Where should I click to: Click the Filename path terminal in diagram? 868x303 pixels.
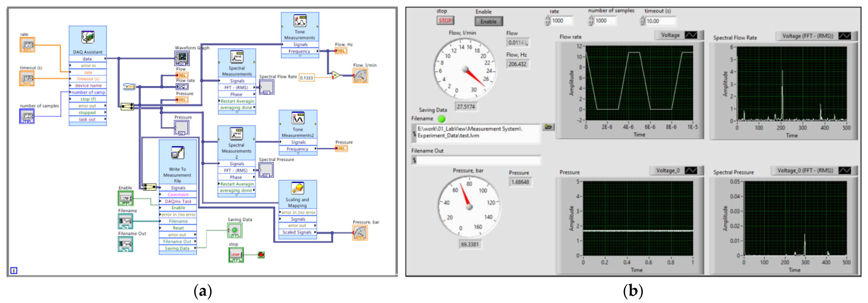[x=125, y=221]
